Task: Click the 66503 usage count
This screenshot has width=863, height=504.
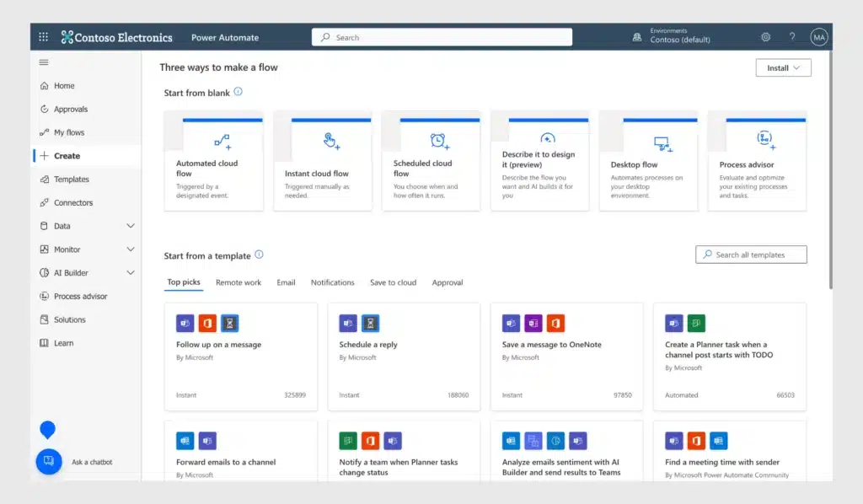Action: 785,395
